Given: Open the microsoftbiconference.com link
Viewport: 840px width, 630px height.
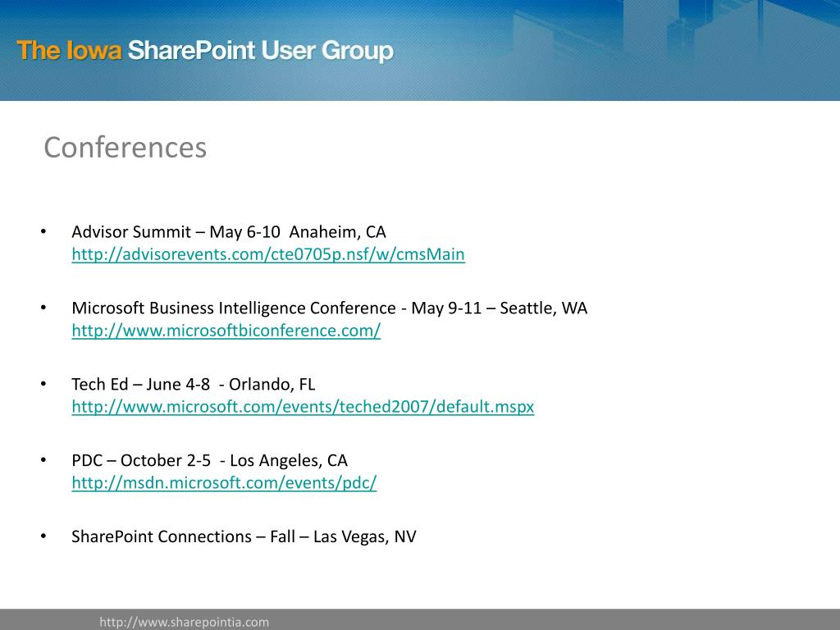Looking at the screenshot, I should [x=226, y=330].
